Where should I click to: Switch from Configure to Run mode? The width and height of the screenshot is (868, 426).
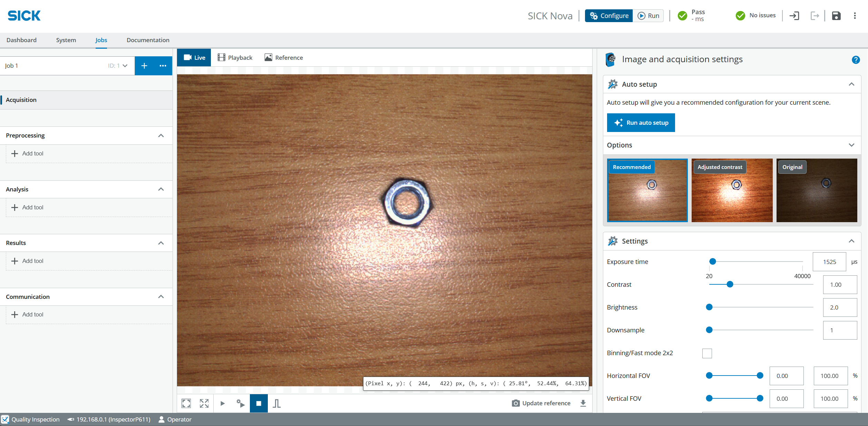coord(648,16)
